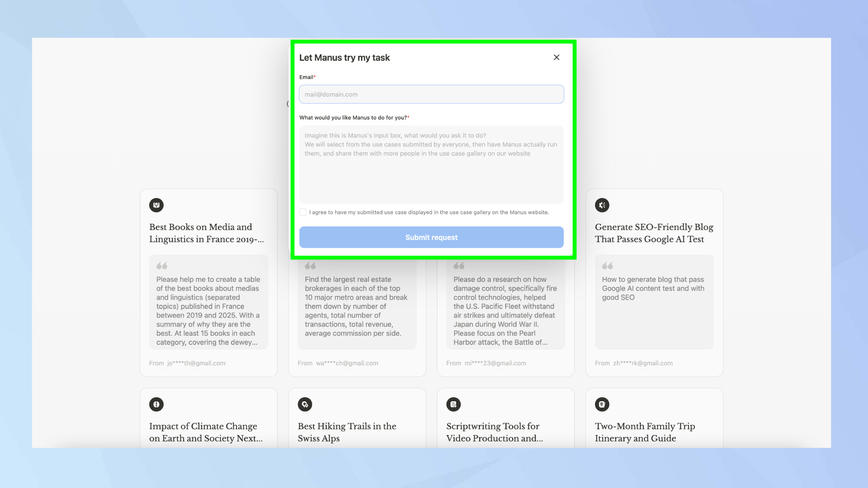Viewport: 868px width, 488px height.
Task: Click the Family Trip Itinerary card icon
Action: [602, 404]
